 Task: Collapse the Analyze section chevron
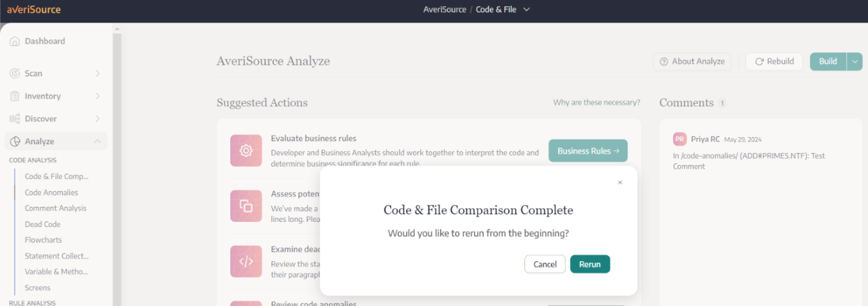pyautogui.click(x=97, y=142)
